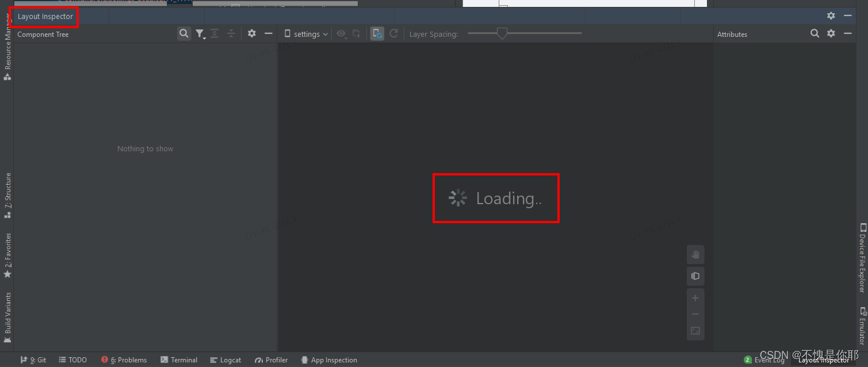The height and width of the screenshot is (367, 868).
Task: Open the Git tool window
Action: pos(33,360)
